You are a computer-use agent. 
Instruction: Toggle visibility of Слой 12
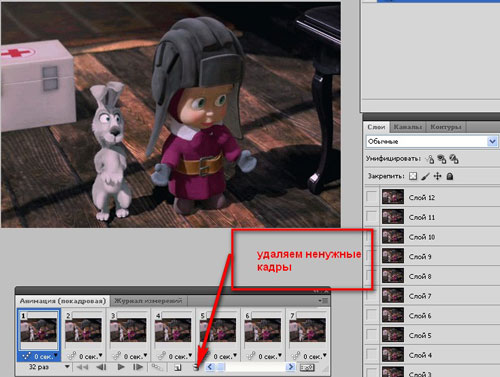point(371,197)
